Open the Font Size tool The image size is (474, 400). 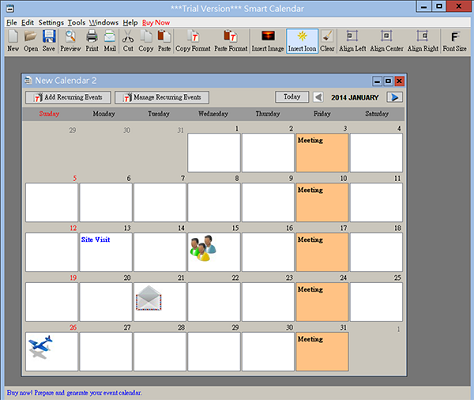coord(455,41)
